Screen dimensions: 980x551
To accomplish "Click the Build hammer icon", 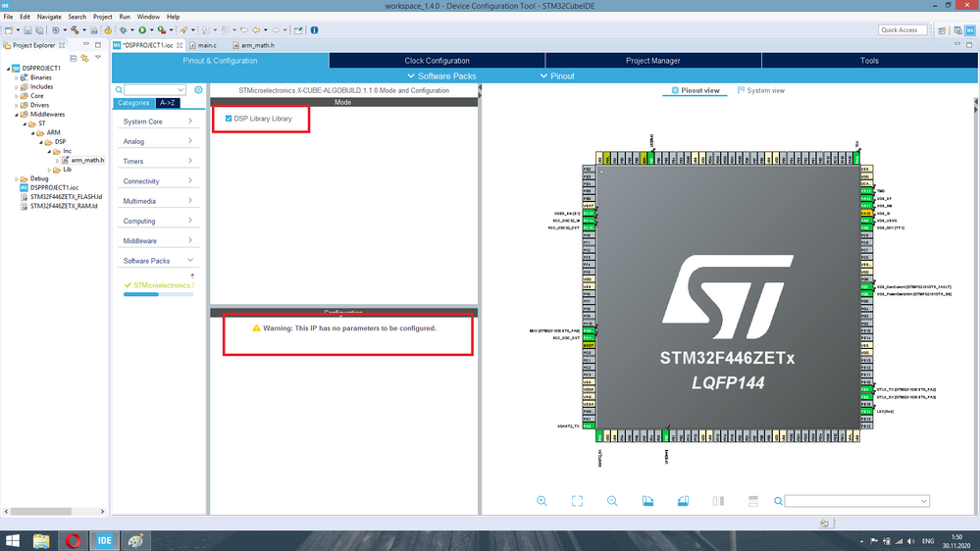I will 75,30.
